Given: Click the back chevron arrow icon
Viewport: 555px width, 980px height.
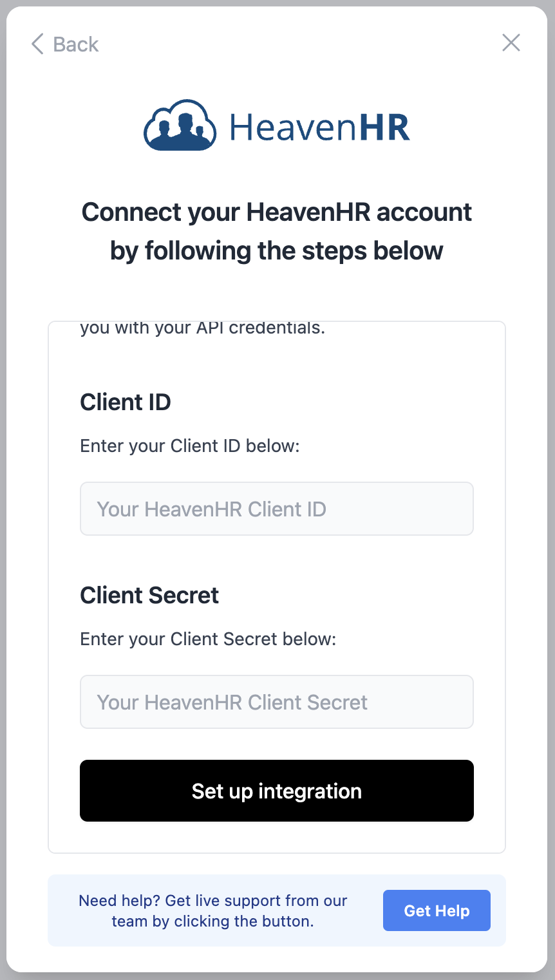Looking at the screenshot, I should (37, 44).
